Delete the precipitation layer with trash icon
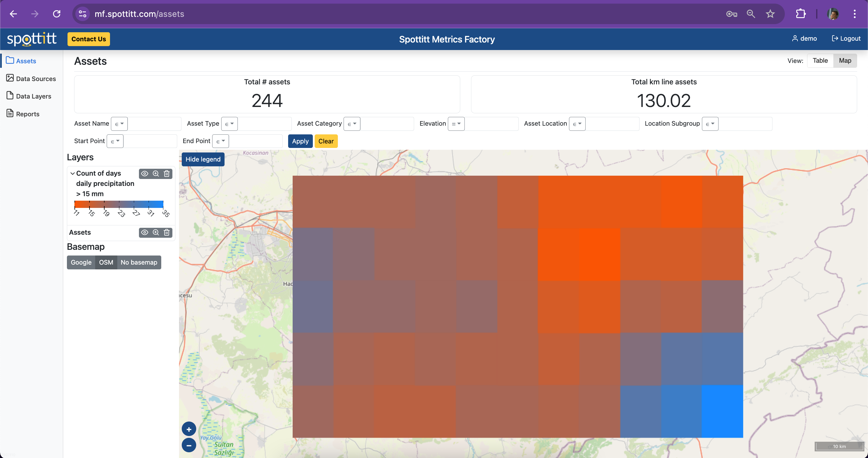Viewport: 868px width, 458px height. [166, 174]
